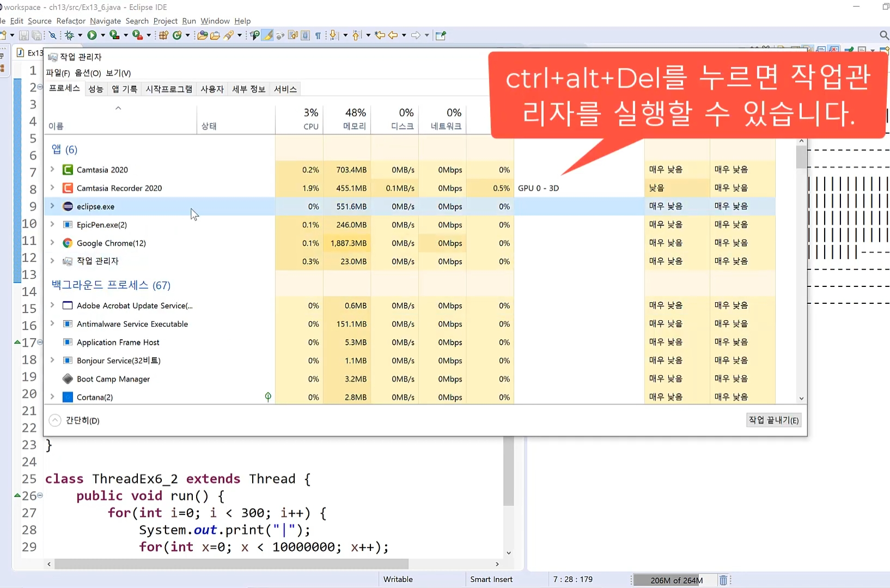
Task: Click the Task Manager vertical scrollbar thumb
Action: tap(801, 157)
